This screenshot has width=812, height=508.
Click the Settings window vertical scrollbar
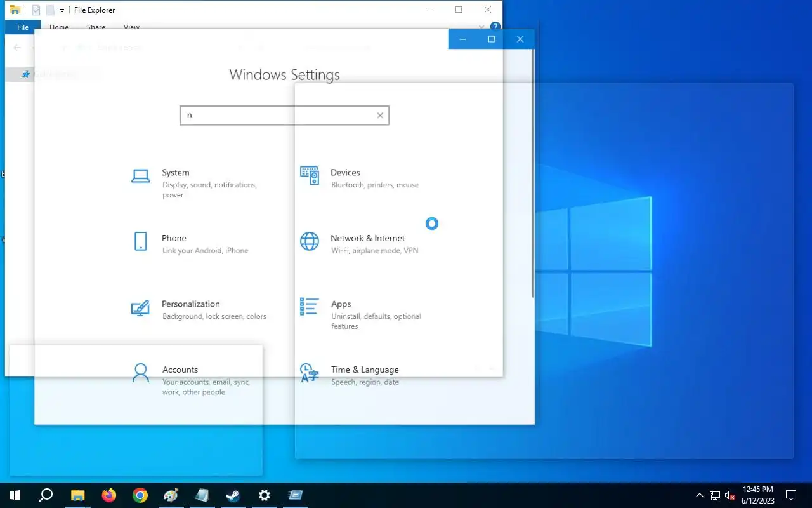tap(533, 173)
